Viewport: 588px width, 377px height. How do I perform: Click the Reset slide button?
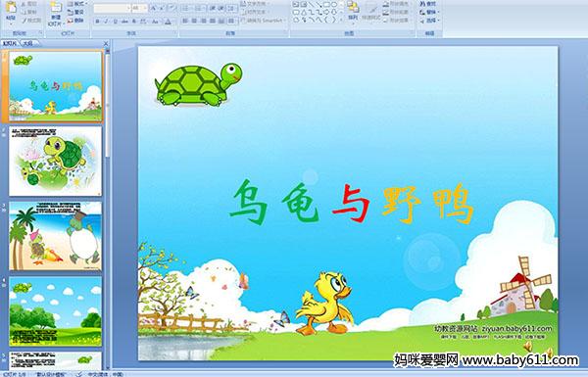click(x=75, y=12)
